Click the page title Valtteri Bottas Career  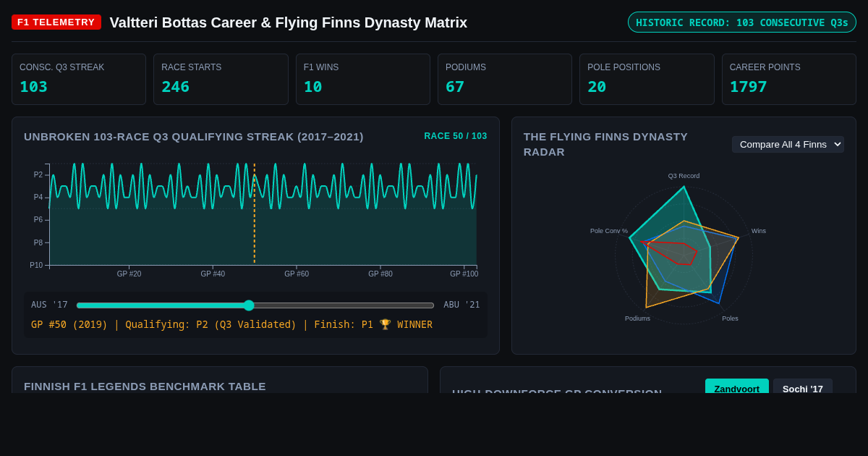pos(289,22)
